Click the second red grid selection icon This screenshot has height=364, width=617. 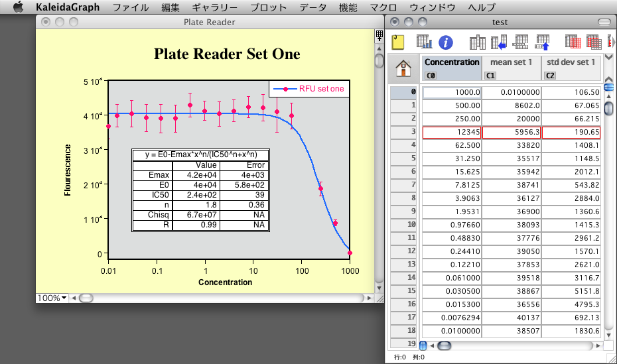pyautogui.click(x=594, y=42)
